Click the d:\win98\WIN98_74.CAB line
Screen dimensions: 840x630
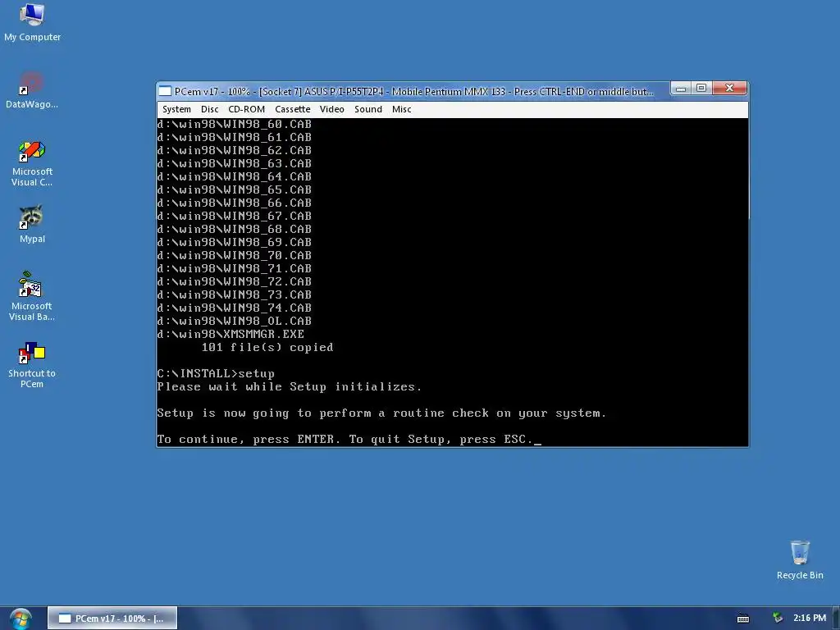click(234, 308)
